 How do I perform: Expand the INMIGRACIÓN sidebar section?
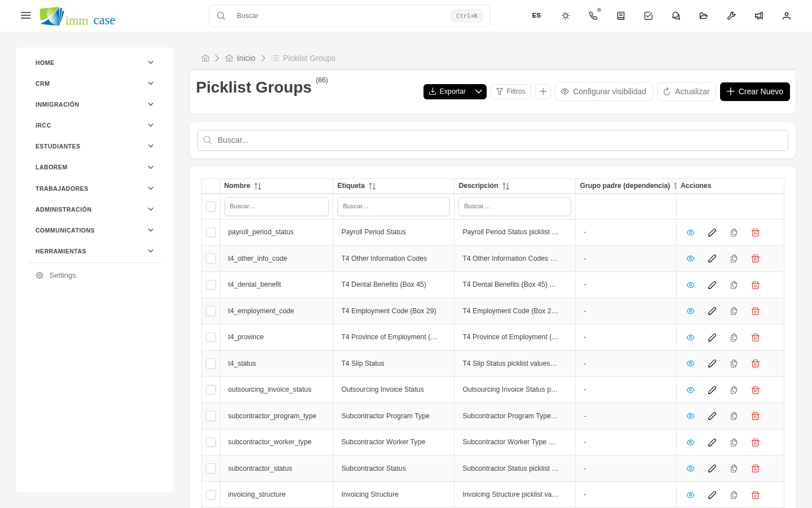95,104
